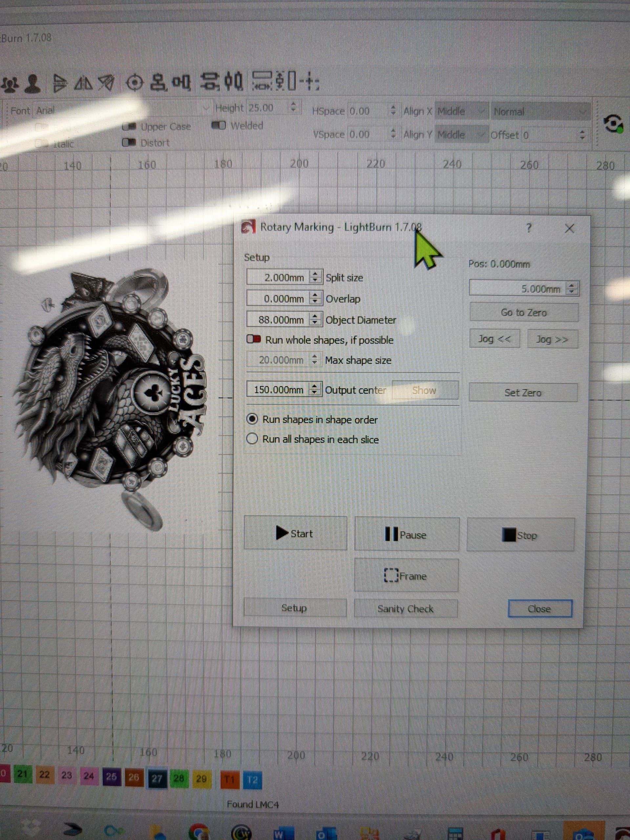This screenshot has width=630, height=840.
Task: Click the Start button
Action: [295, 533]
